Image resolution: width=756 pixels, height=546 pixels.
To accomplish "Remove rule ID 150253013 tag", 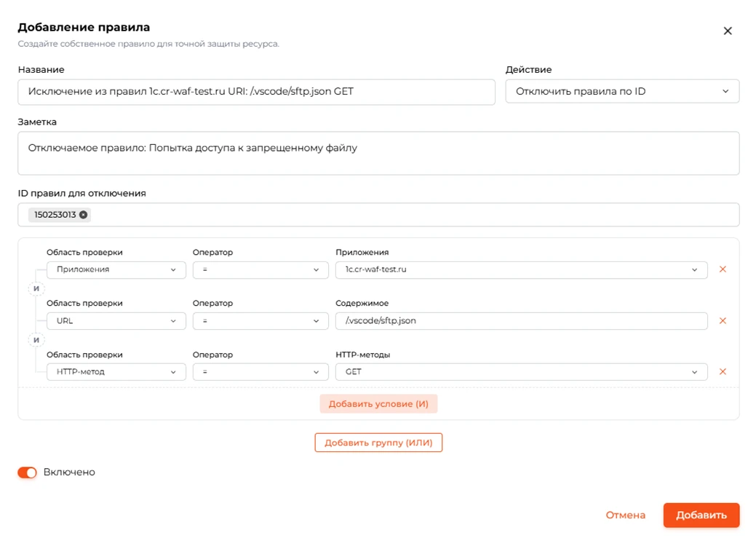I will [84, 215].
